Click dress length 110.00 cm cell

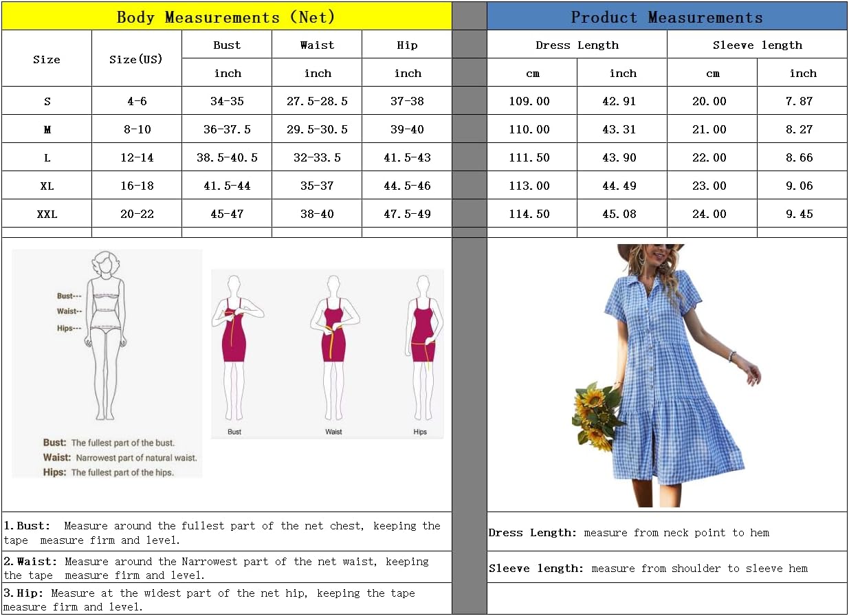(x=532, y=129)
